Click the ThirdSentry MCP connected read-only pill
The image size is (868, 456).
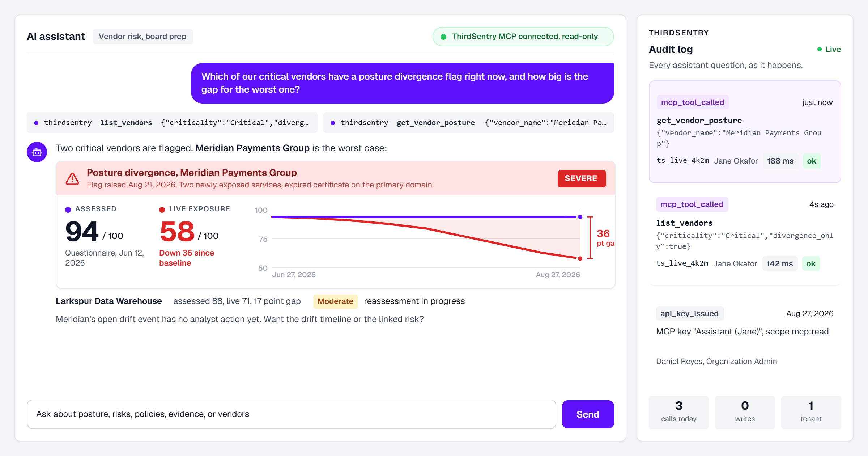pyautogui.click(x=523, y=37)
